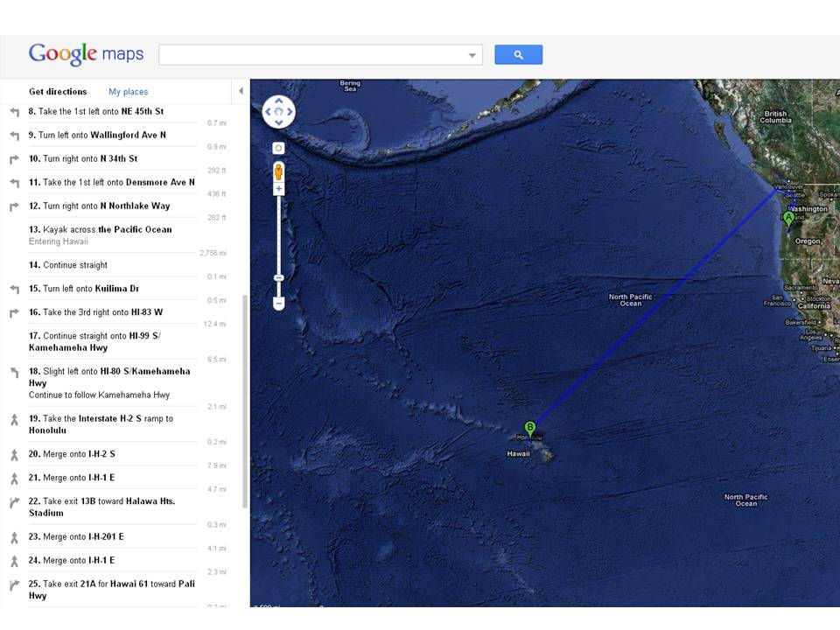840x630 pixels.
Task: Pan the map right
Action: [x=290, y=111]
